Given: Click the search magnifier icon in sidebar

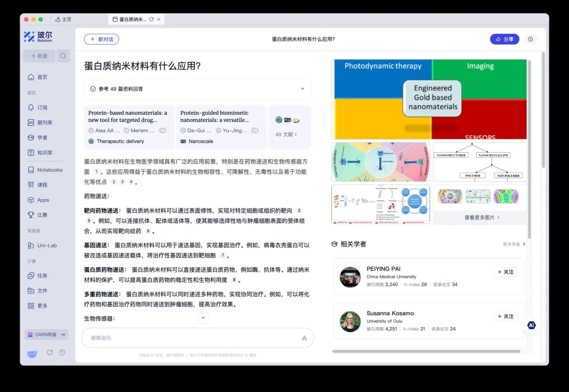Looking at the screenshot, I should pyautogui.click(x=63, y=56).
